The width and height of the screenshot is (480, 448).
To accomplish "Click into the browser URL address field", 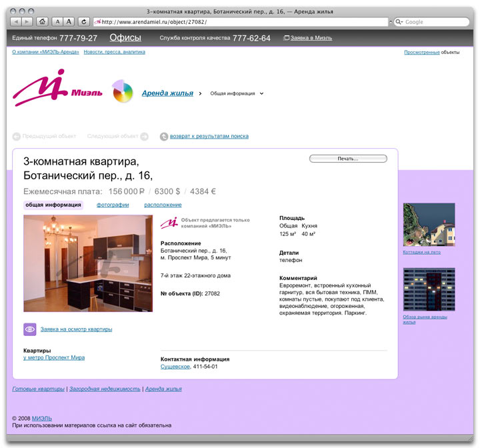I will (x=240, y=22).
